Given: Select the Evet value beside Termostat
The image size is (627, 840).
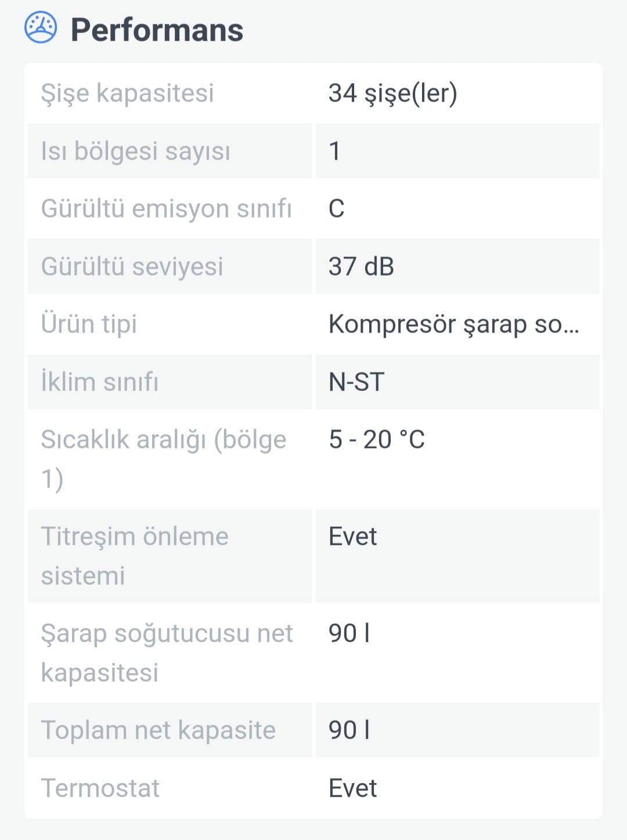Looking at the screenshot, I should [x=352, y=788].
